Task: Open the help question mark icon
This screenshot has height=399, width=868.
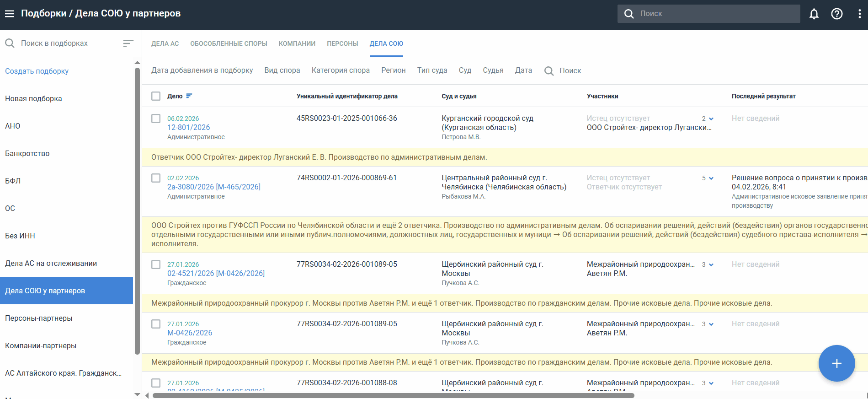Action: [x=836, y=14]
